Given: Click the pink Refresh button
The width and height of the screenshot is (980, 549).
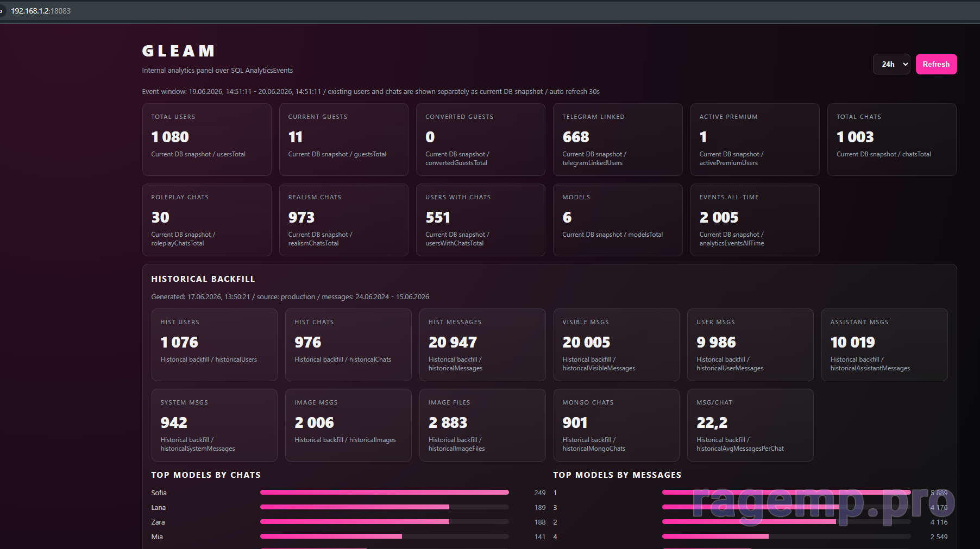Looking at the screenshot, I should (x=936, y=64).
